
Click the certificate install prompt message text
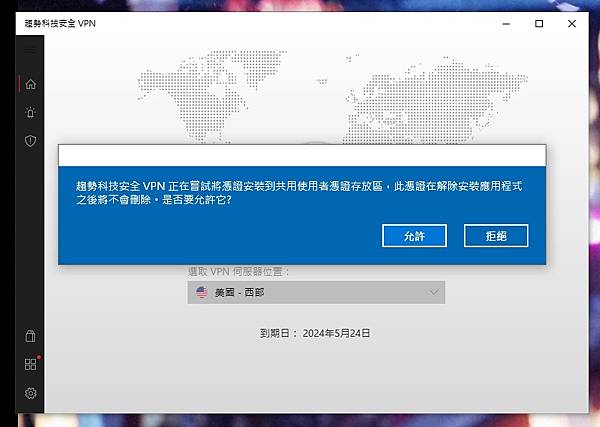[x=299, y=192]
